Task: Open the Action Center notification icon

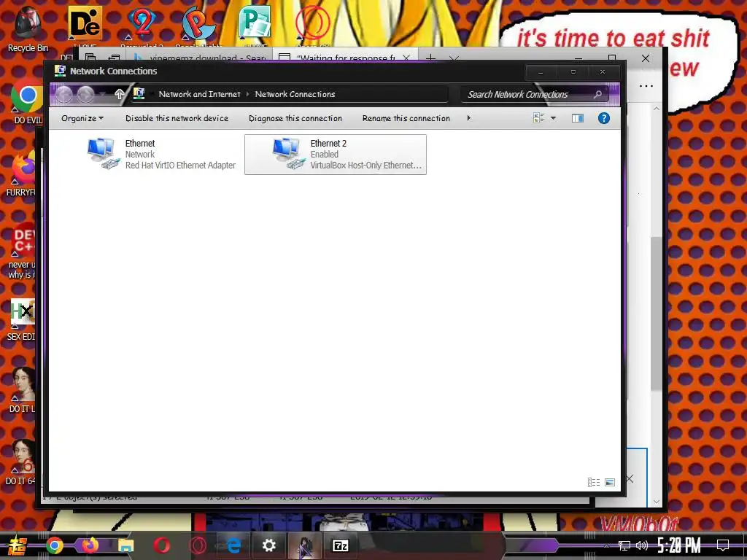Action: point(723,545)
